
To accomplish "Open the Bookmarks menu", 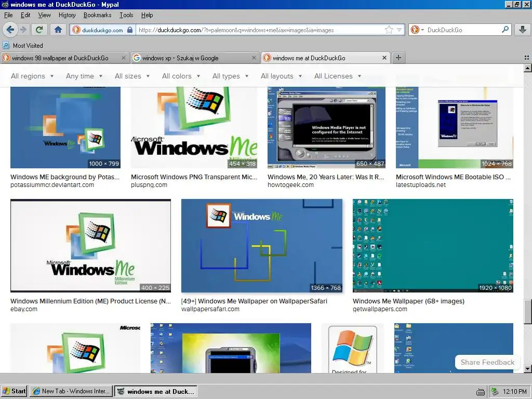I will point(97,15).
